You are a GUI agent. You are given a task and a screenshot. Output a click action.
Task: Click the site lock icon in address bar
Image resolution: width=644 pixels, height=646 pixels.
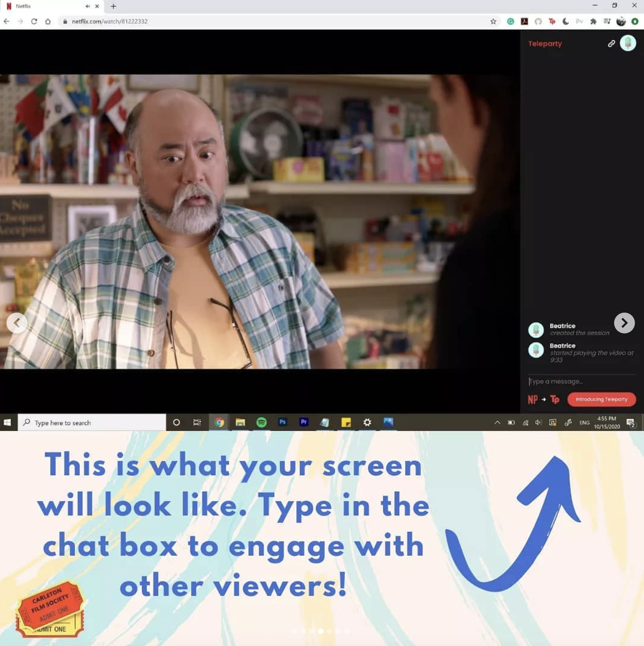tap(65, 21)
